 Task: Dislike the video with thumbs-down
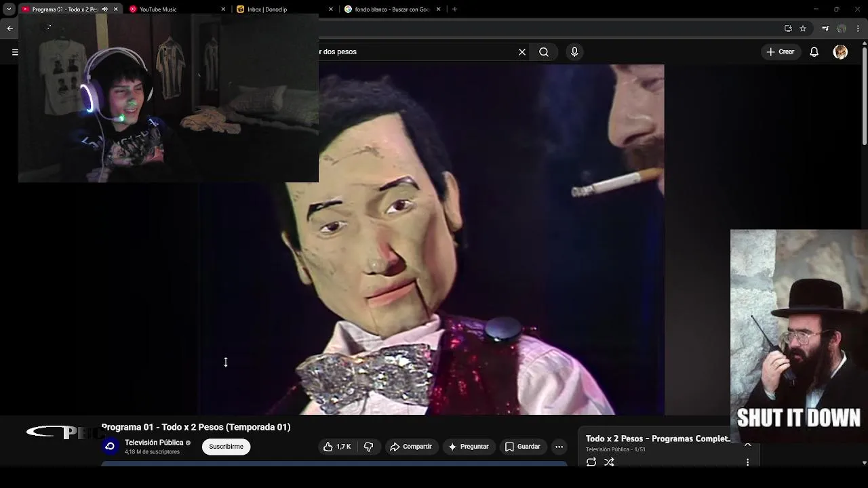(x=369, y=447)
